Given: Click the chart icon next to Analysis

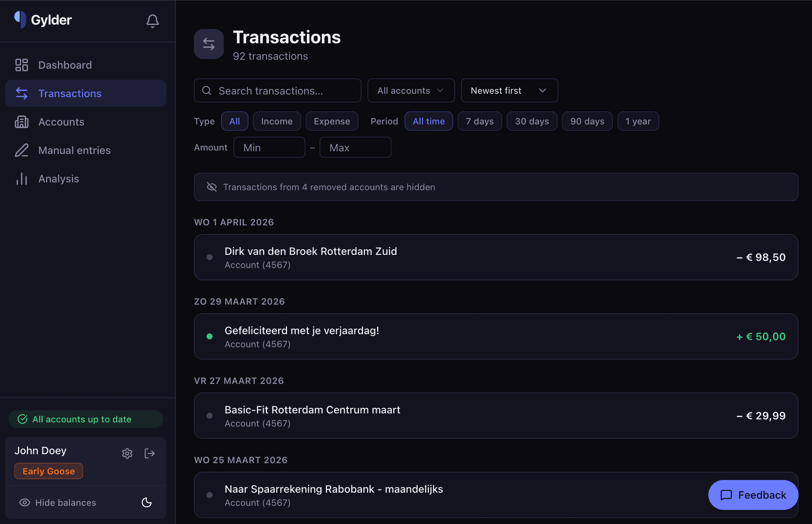Looking at the screenshot, I should pyautogui.click(x=22, y=178).
